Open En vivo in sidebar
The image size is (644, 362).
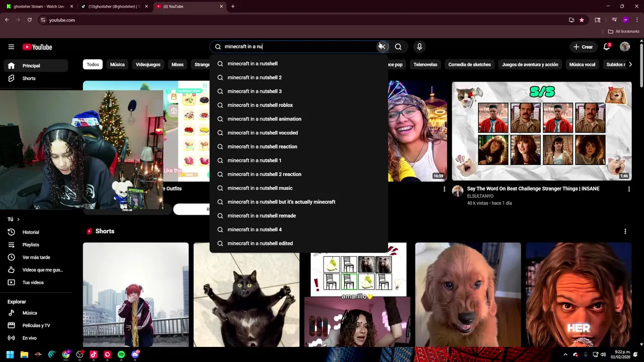click(x=36, y=338)
